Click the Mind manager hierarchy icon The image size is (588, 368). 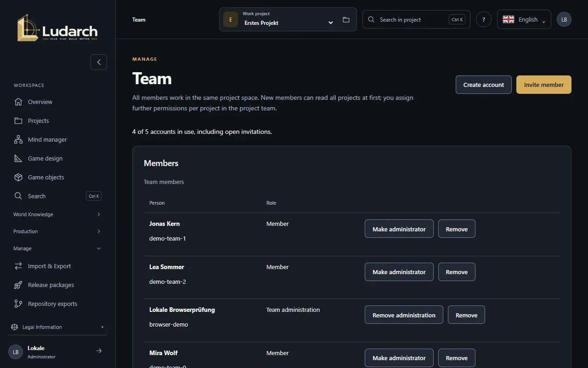point(18,139)
